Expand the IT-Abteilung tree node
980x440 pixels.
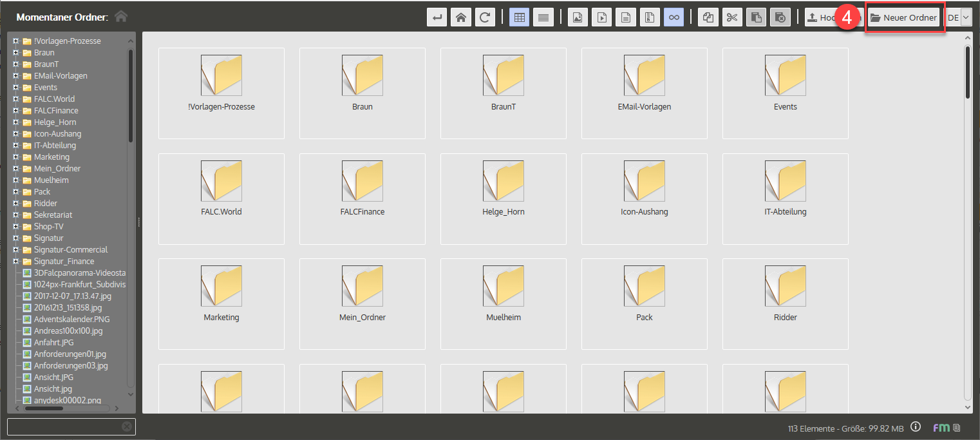[15, 146]
